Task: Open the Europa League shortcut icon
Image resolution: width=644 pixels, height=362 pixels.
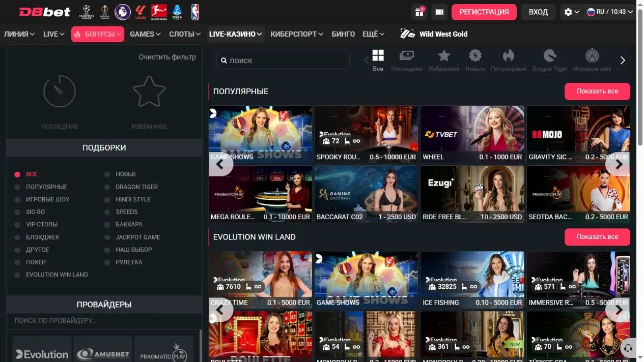Action: (x=105, y=12)
